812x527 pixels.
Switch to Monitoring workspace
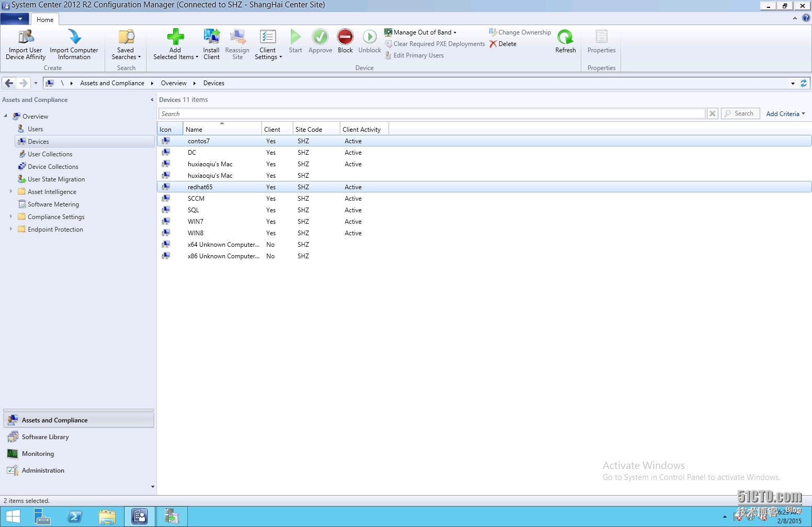point(78,454)
